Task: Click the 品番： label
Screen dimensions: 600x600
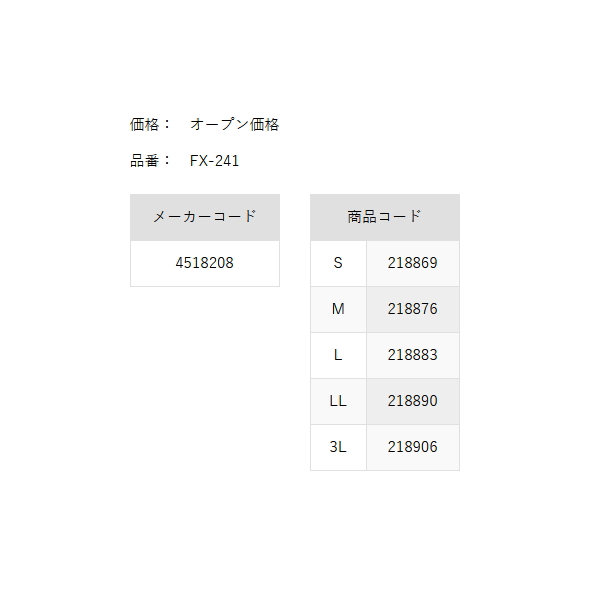Action: tap(150, 161)
